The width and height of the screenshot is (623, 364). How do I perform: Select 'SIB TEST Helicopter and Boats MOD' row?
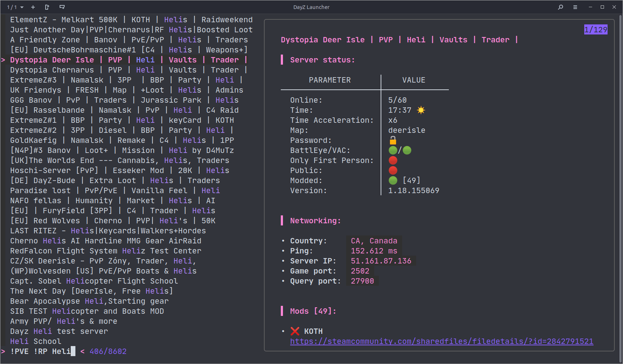87,311
